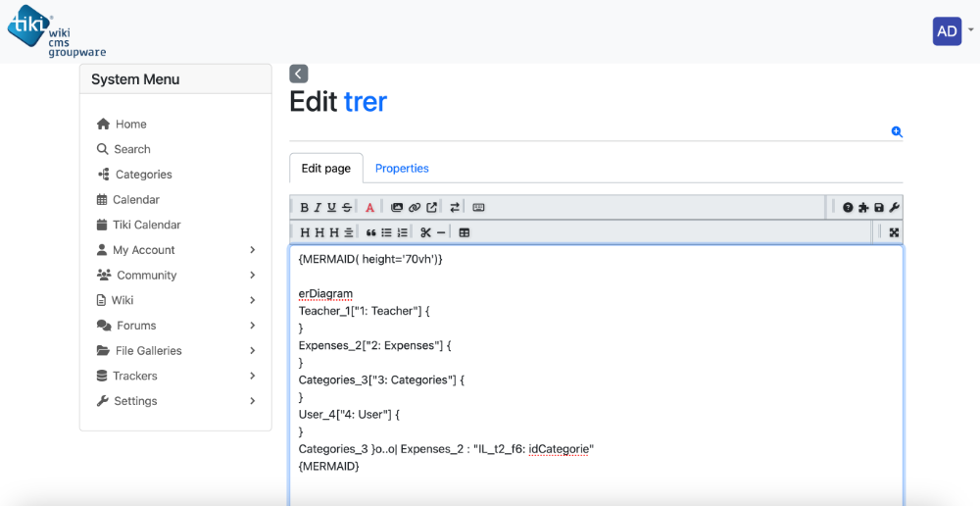The height and width of the screenshot is (506, 980).
Task: Open the red text color tool
Action: (x=369, y=208)
